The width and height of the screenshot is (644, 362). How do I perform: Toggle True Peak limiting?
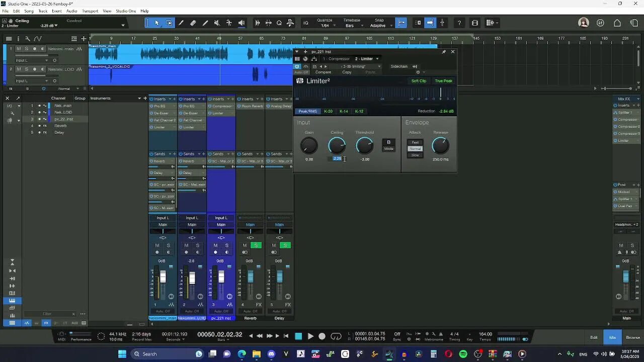point(443,81)
